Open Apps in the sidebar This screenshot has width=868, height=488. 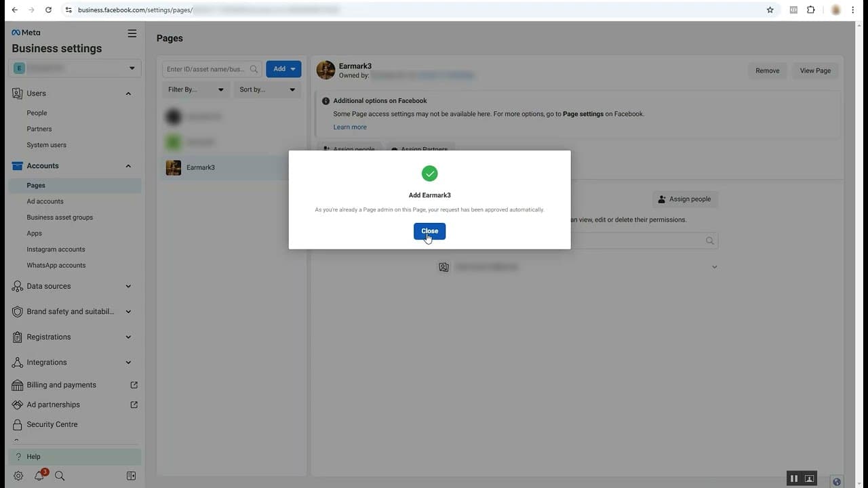(34, 233)
